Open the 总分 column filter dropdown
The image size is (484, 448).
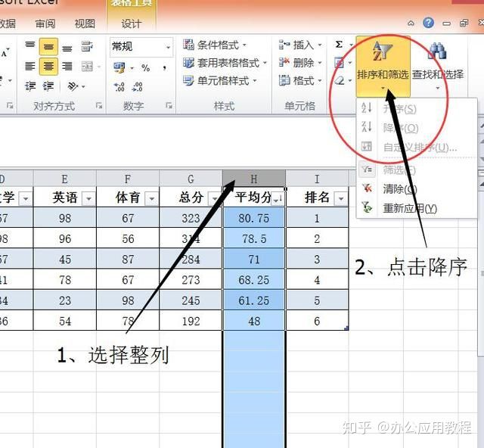pyautogui.click(x=214, y=199)
